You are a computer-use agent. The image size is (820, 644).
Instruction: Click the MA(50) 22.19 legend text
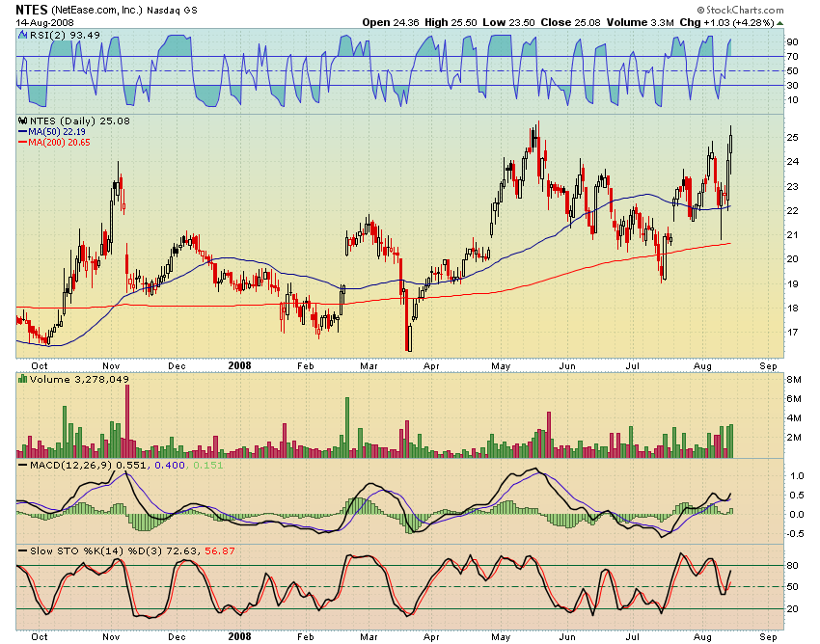point(57,132)
